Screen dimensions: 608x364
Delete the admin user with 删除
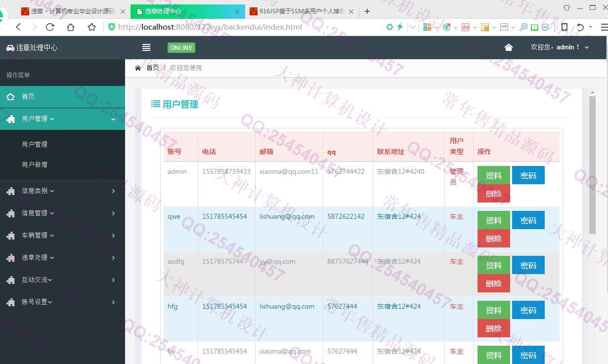coord(493,194)
